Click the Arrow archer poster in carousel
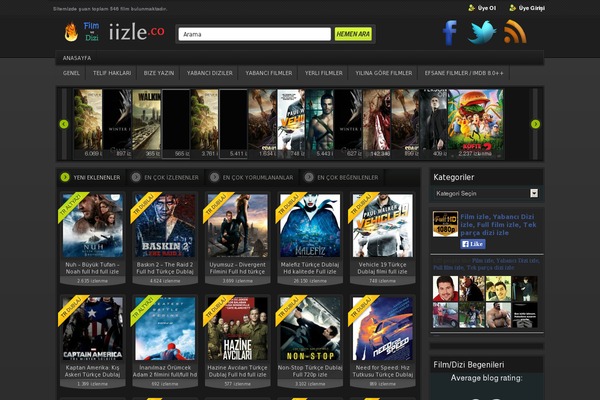Viewport: 600px width, 400px height. point(320,123)
